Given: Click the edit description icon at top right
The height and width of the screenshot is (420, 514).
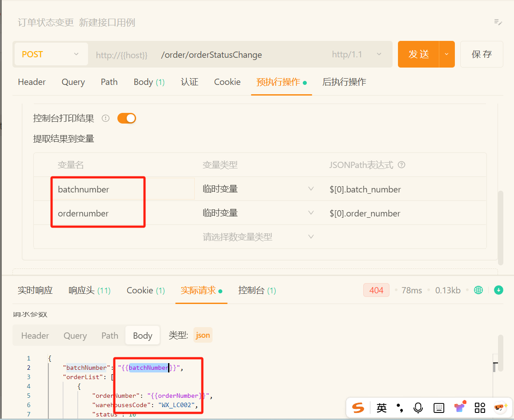Looking at the screenshot, I should click(x=498, y=22).
